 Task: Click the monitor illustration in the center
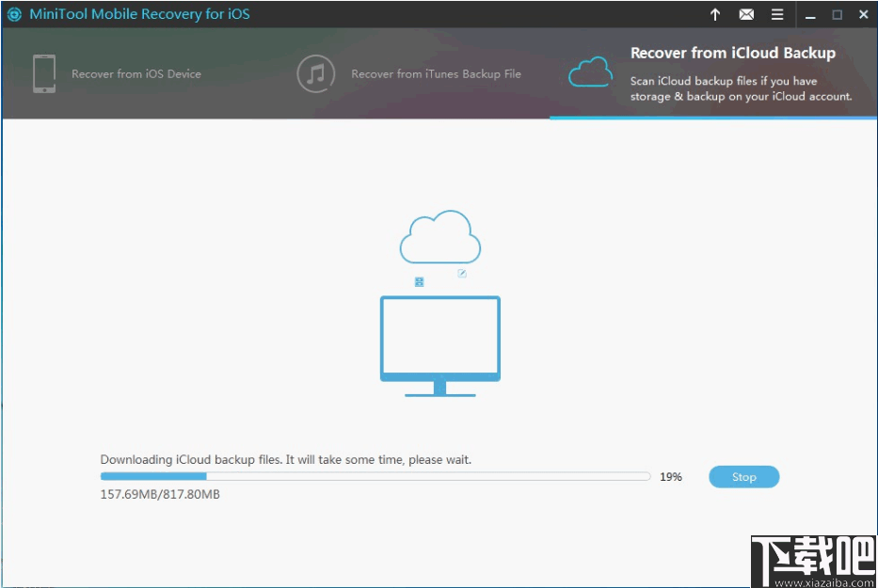pyautogui.click(x=439, y=343)
